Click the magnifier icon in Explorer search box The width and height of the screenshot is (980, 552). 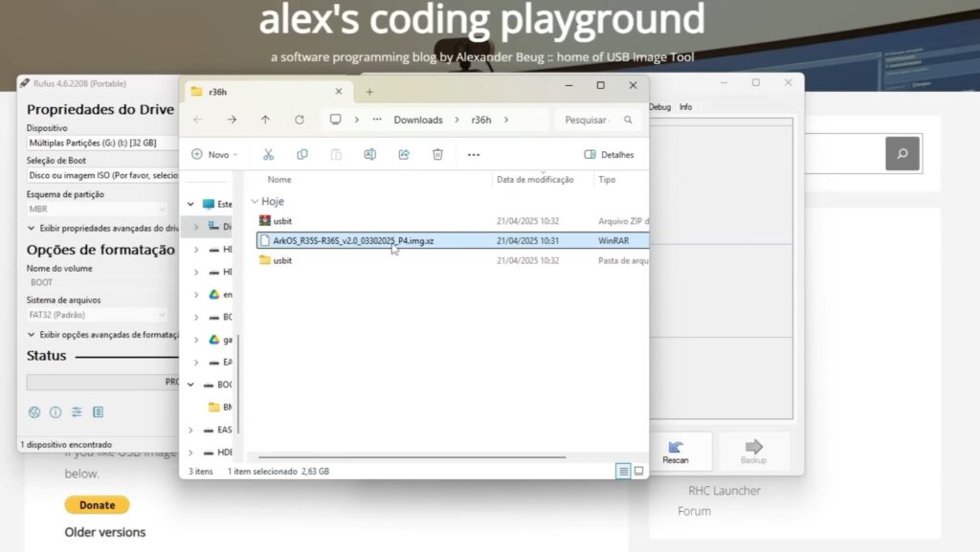[628, 120]
